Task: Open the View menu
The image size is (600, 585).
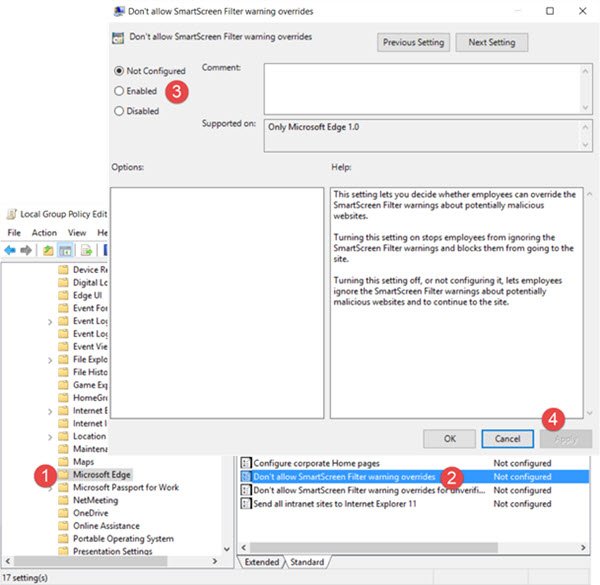Action: pyautogui.click(x=77, y=233)
